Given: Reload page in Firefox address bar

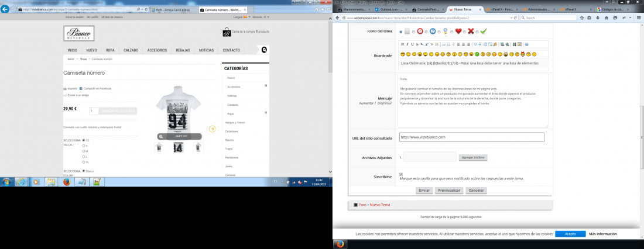Looking at the screenshot, I should [x=516, y=18].
